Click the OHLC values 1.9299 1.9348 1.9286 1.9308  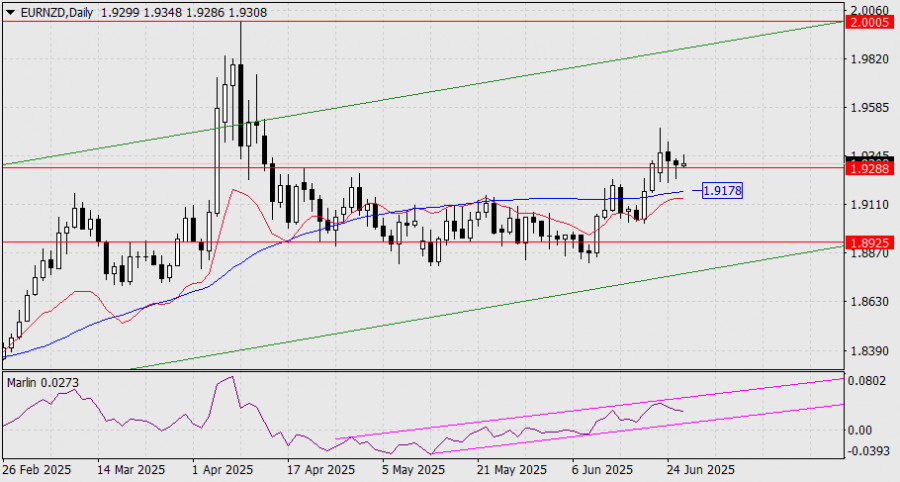tap(184, 12)
